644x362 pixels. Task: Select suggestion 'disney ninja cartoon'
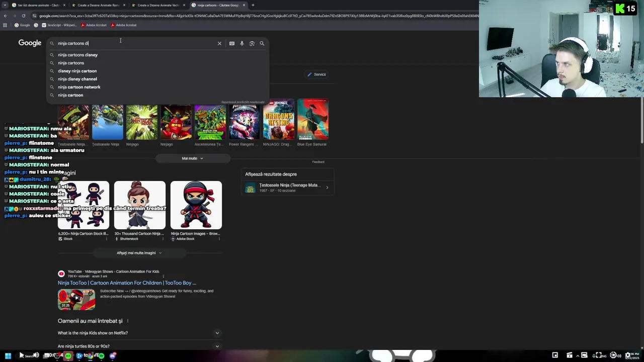[157, 71]
